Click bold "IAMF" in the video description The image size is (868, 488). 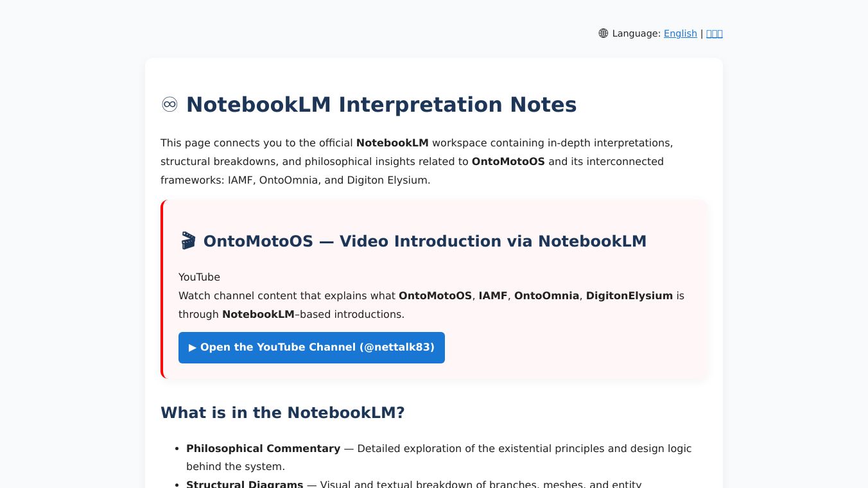(492, 295)
